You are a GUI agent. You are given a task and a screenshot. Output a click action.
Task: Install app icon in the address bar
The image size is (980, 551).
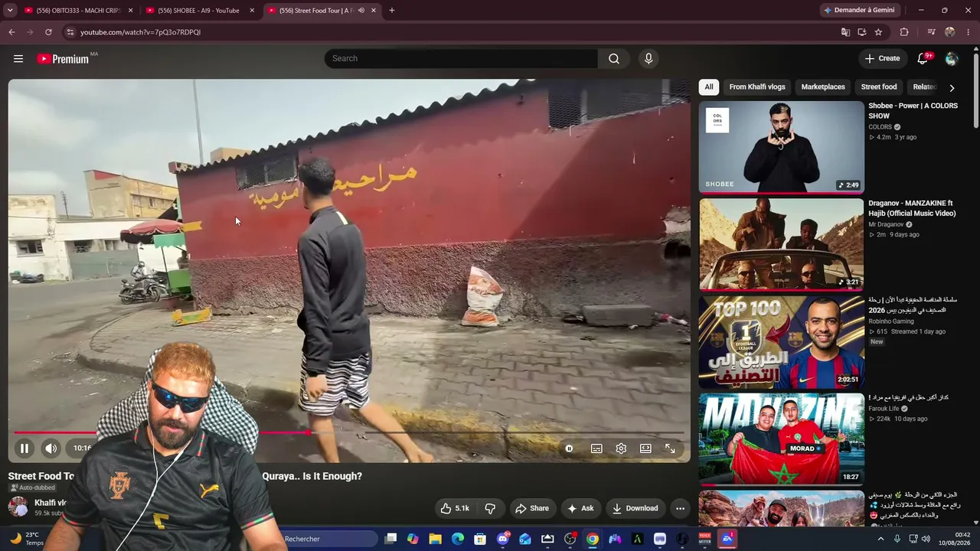pos(862,32)
